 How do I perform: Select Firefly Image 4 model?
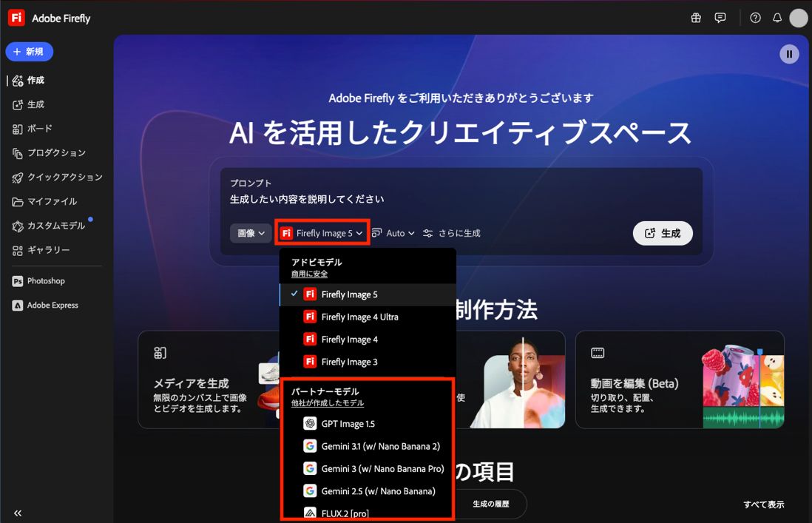[368, 340]
